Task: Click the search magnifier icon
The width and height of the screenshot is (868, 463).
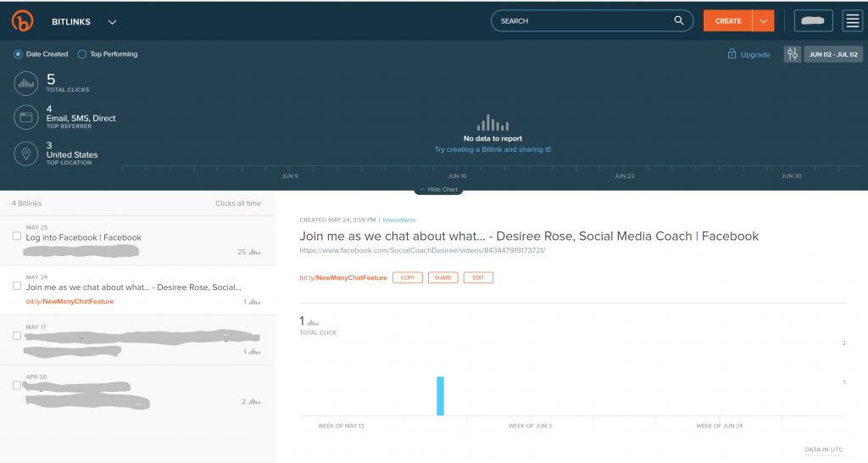Action: (x=679, y=20)
